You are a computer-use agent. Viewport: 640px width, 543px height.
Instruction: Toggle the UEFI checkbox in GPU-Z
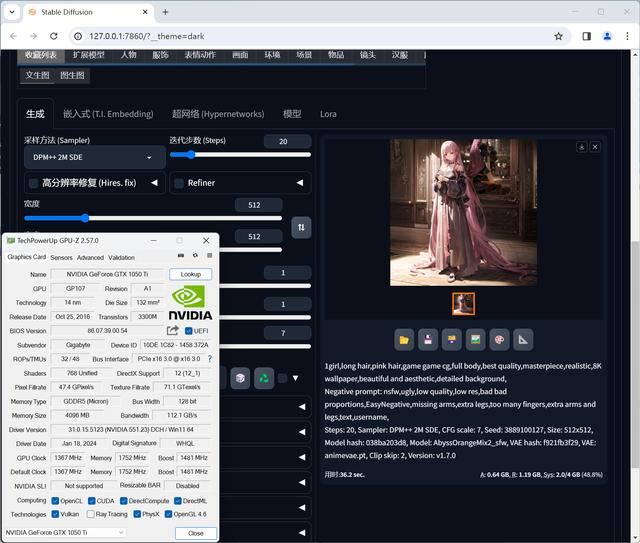tap(189, 331)
